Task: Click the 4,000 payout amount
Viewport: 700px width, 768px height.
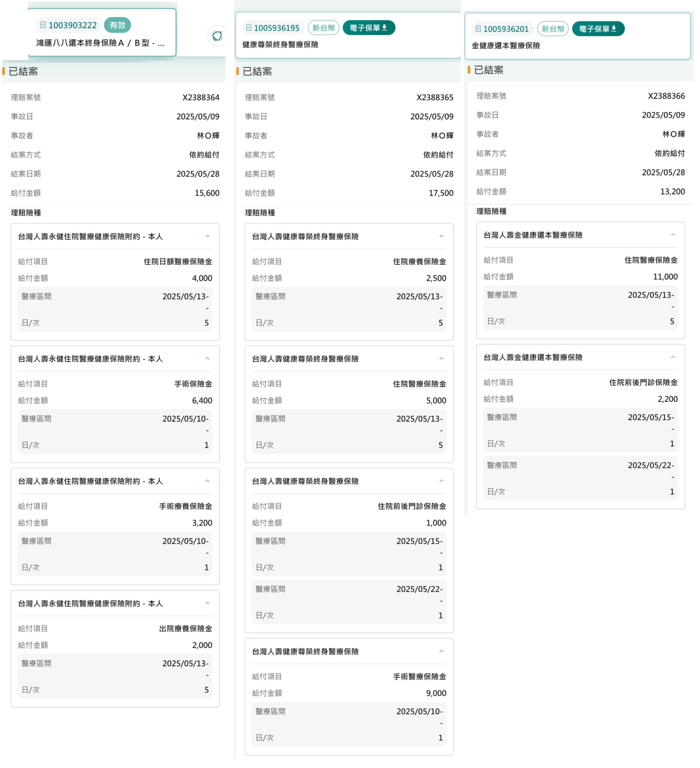Action: coord(202,278)
